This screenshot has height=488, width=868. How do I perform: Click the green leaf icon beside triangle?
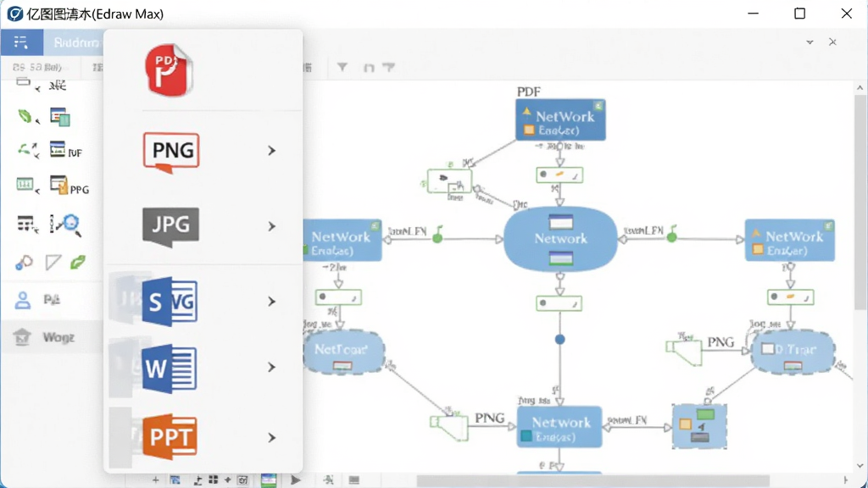78,262
